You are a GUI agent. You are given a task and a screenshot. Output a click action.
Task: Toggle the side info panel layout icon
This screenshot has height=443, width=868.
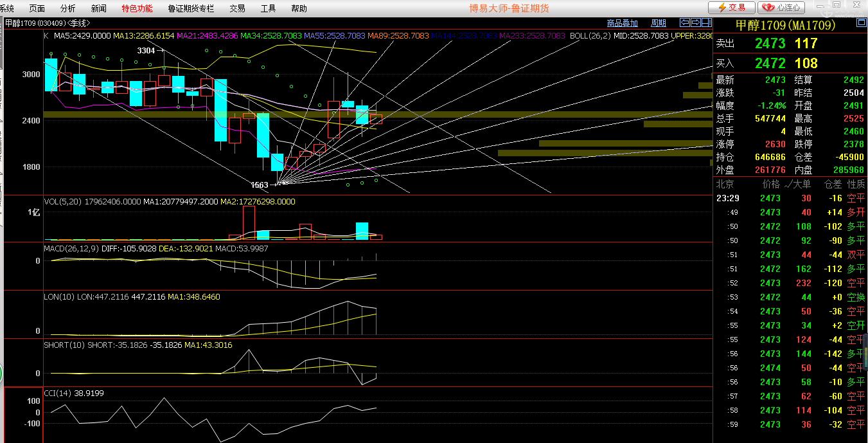tap(707, 23)
